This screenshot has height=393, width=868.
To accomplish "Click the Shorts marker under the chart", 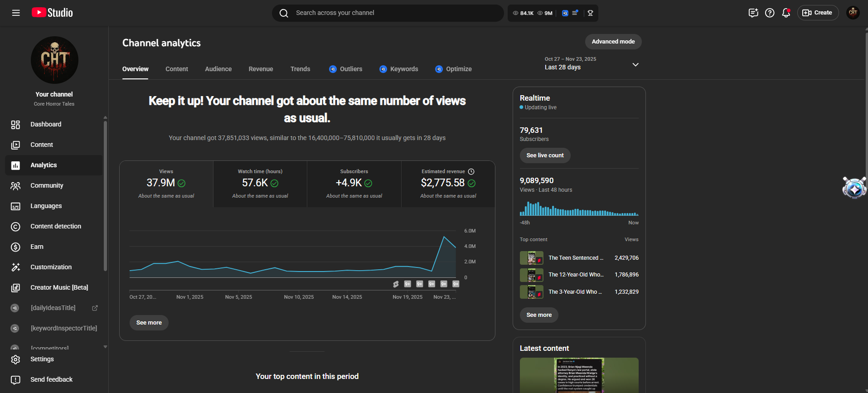I will pos(396,284).
